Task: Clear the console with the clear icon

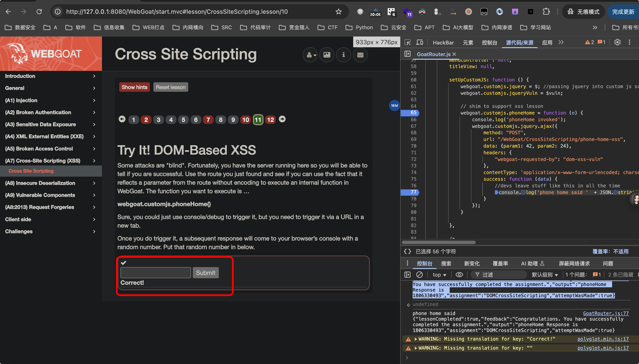Action: click(x=420, y=274)
